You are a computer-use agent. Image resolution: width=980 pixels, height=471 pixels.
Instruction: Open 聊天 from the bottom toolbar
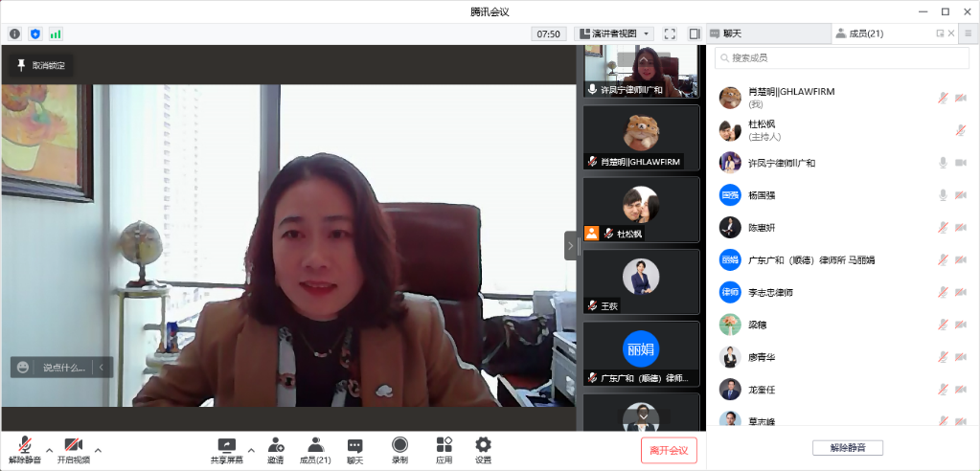355,450
